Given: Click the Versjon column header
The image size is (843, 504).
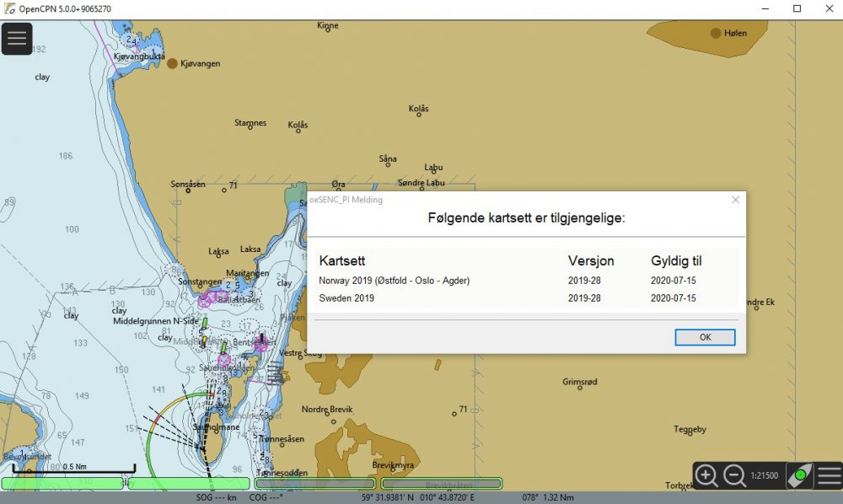Looking at the screenshot, I should tap(591, 260).
